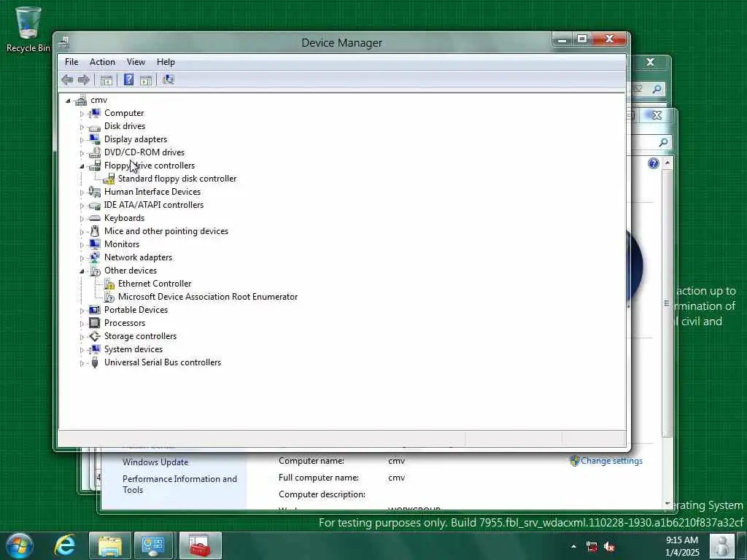Click the DVD/CD-ROM drives category icon
747x560 pixels.
pyautogui.click(x=95, y=152)
